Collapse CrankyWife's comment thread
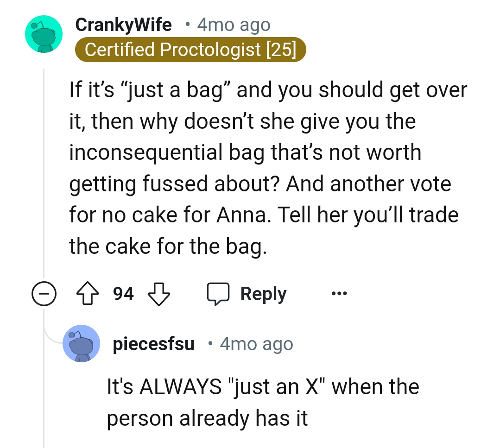Screen dimensions: 500x448 pyautogui.click(x=44, y=293)
